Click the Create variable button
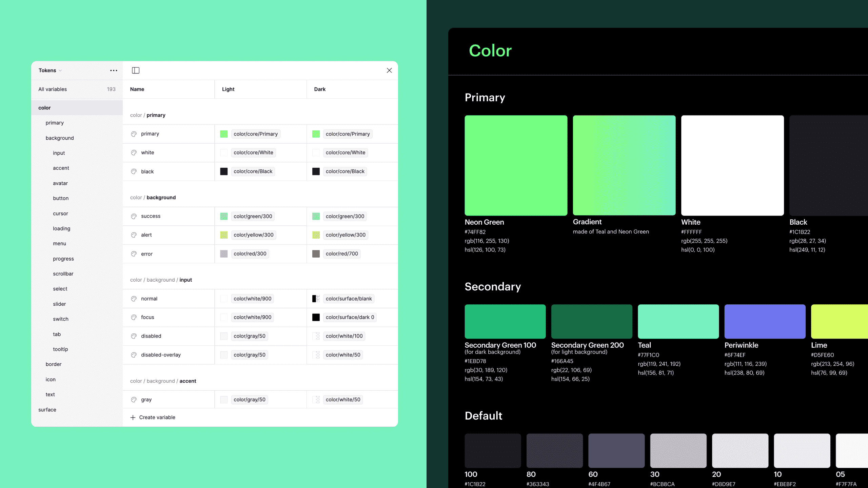The image size is (868, 488). (x=157, y=418)
